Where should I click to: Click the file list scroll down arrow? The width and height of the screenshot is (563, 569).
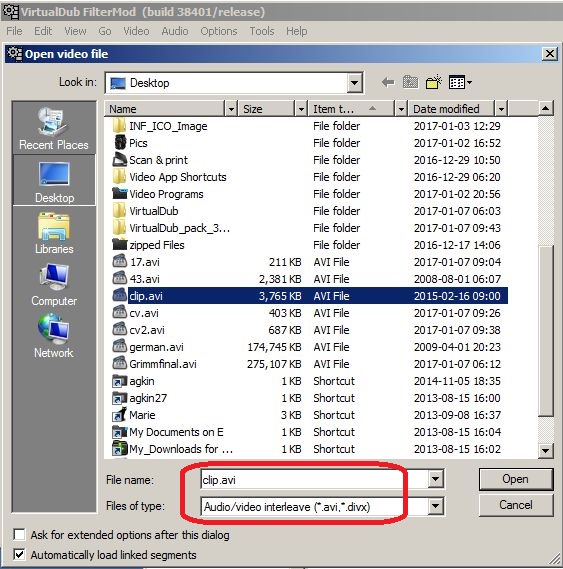click(545, 451)
